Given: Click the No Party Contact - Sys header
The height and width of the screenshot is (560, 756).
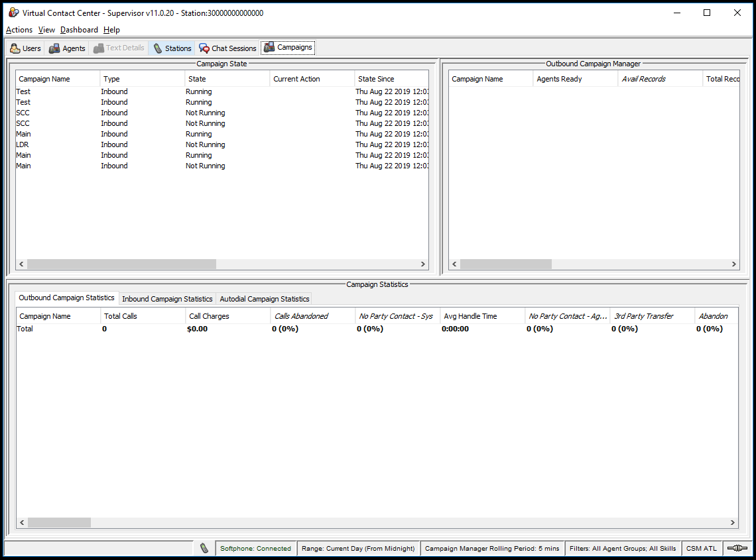Looking at the screenshot, I should point(398,316).
